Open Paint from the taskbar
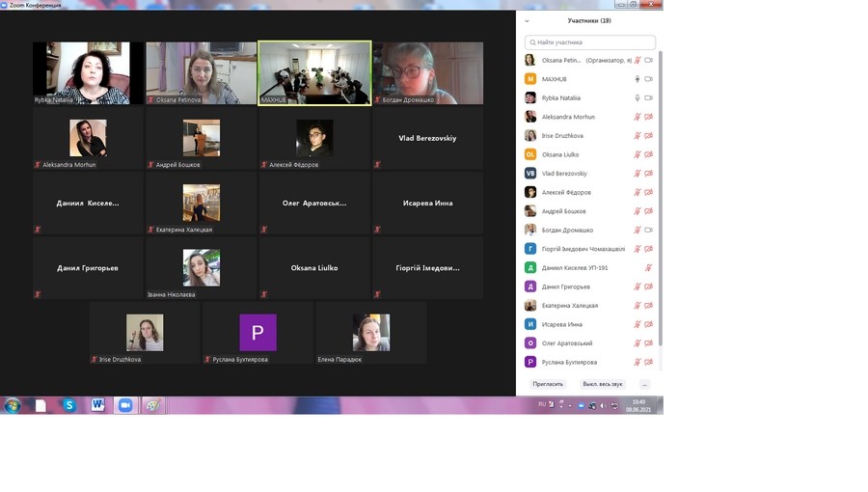The image size is (868, 492). pos(153,405)
